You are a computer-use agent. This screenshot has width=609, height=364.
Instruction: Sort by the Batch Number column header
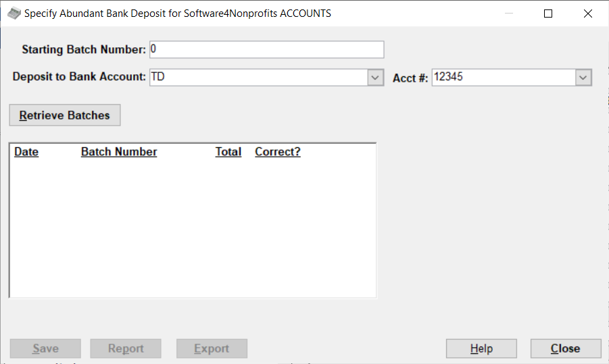(x=119, y=152)
